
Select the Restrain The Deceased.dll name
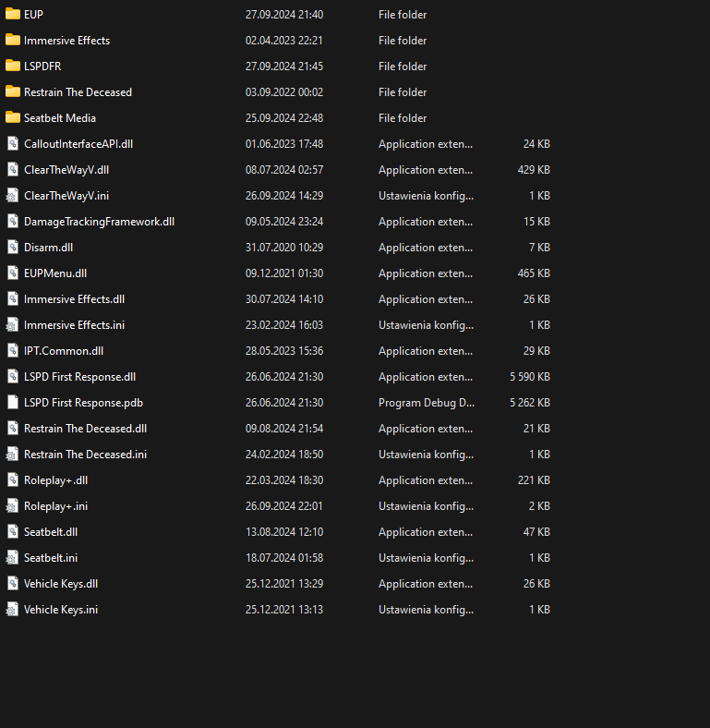click(x=85, y=429)
